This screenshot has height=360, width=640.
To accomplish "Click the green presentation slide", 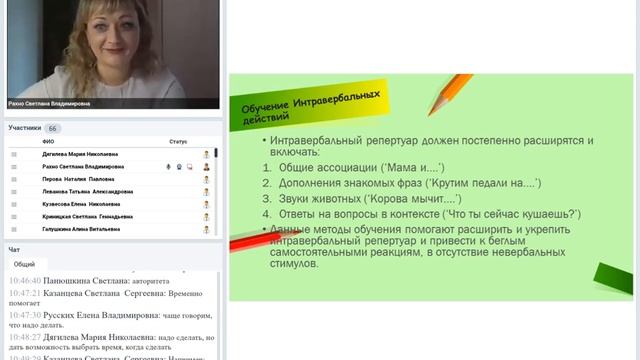I will pos(431,187).
